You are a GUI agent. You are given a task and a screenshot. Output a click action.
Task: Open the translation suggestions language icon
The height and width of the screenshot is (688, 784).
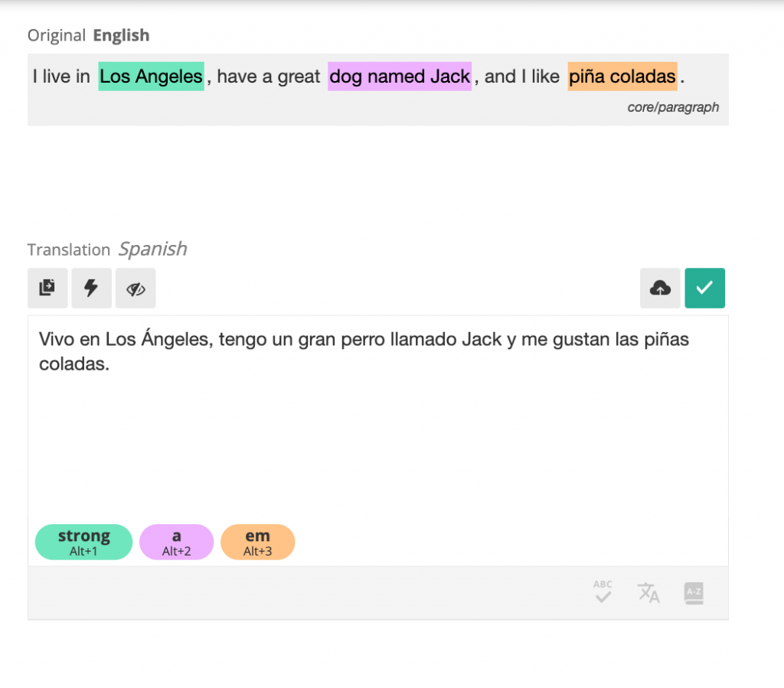[x=648, y=592]
